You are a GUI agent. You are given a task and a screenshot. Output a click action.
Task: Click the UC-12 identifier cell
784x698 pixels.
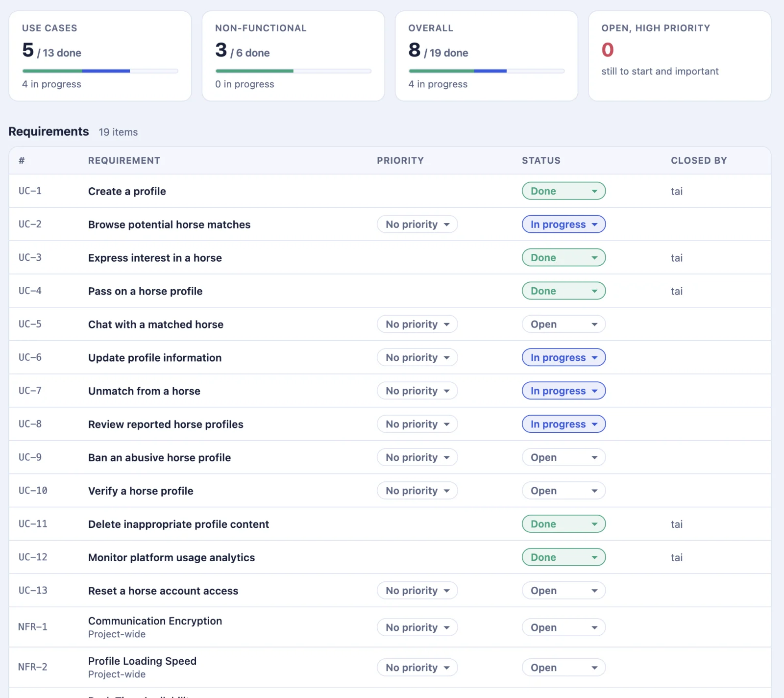pos(33,557)
